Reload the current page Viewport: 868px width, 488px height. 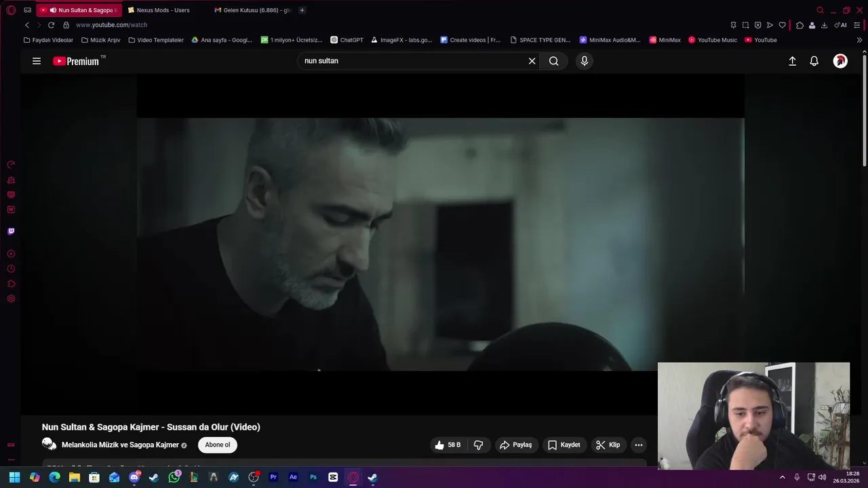(51, 25)
